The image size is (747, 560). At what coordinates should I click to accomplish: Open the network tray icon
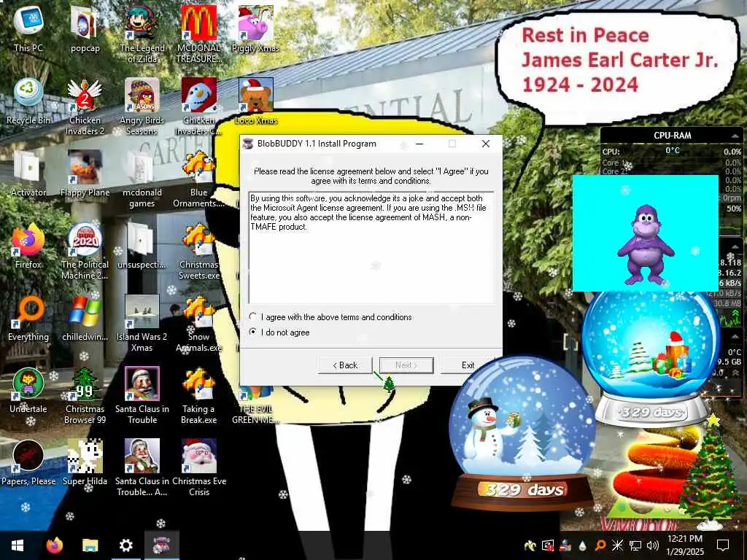coord(635,545)
